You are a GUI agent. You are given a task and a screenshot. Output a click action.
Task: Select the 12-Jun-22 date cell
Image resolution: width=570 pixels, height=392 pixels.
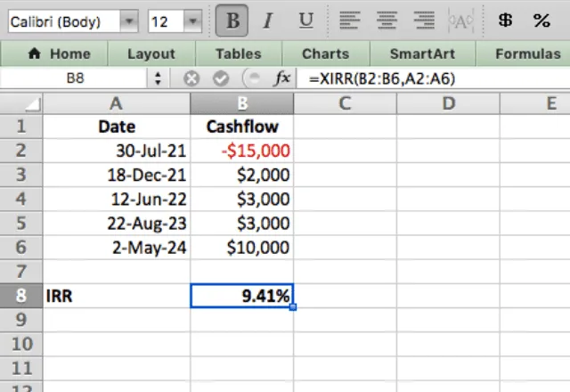point(117,199)
